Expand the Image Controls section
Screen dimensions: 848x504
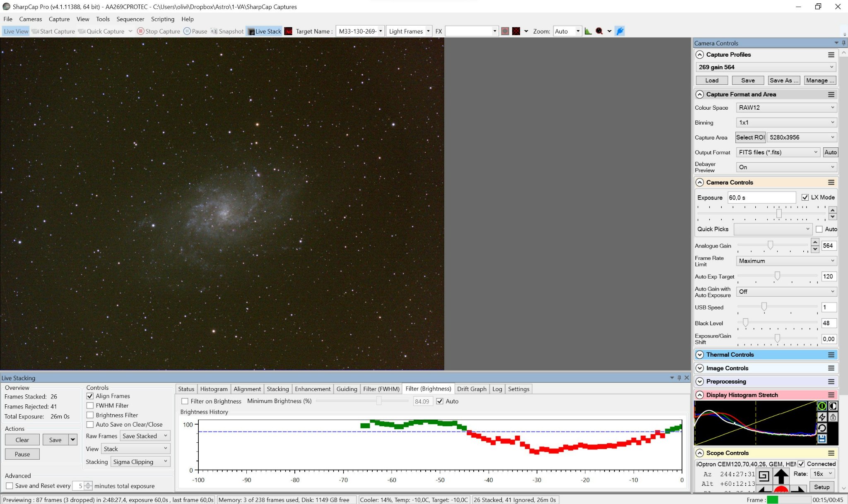point(700,368)
